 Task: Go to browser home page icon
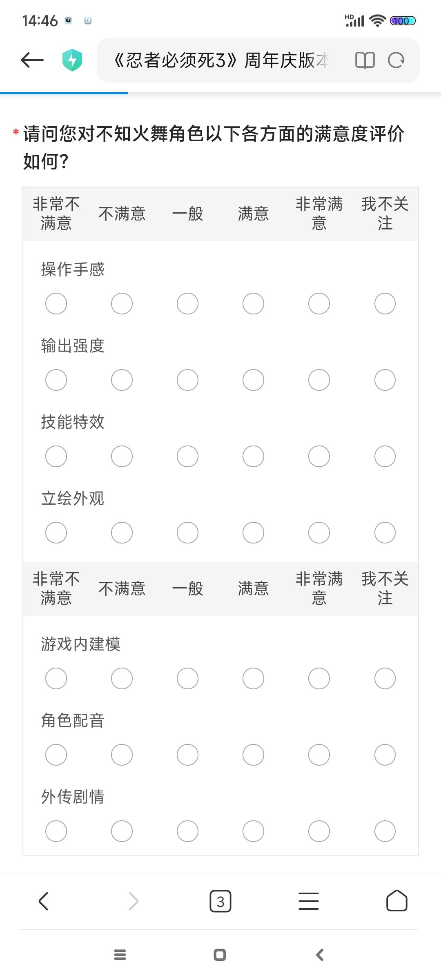[x=396, y=901]
